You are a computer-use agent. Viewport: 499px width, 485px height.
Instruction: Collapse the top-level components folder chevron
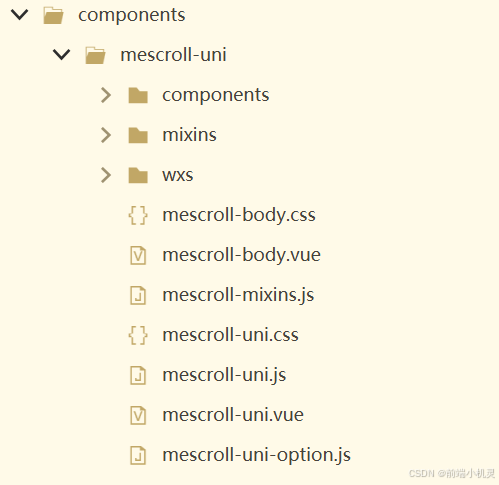(20, 15)
